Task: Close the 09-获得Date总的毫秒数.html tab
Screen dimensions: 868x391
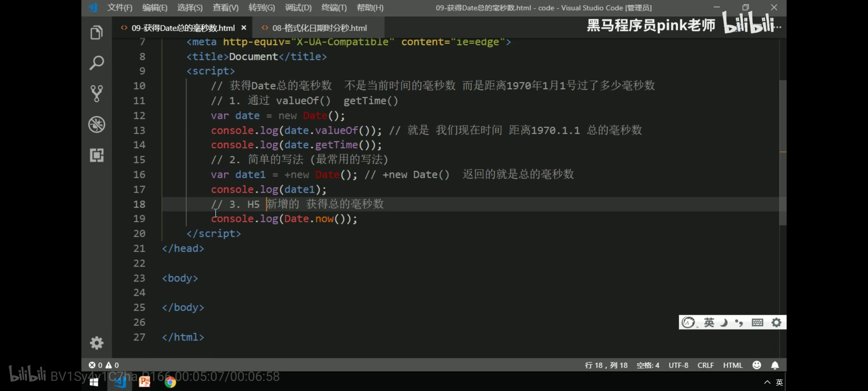Action: (x=244, y=28)
